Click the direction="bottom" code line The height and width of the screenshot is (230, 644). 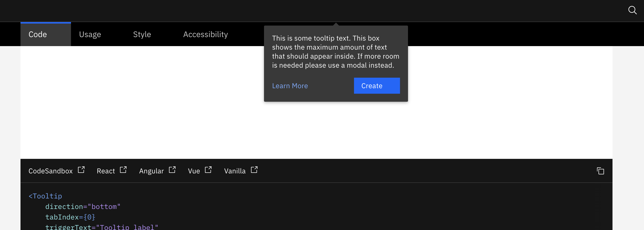coord(83,206)
